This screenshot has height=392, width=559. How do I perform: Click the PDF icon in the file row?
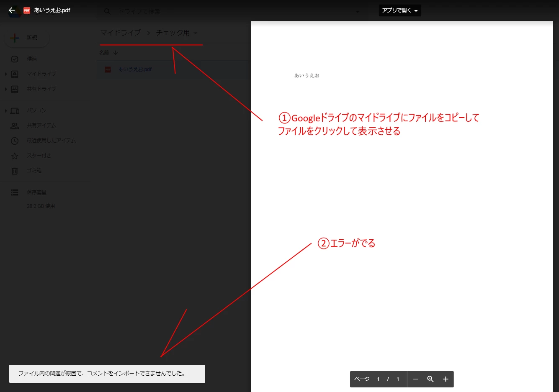click(x=108, y=69)
